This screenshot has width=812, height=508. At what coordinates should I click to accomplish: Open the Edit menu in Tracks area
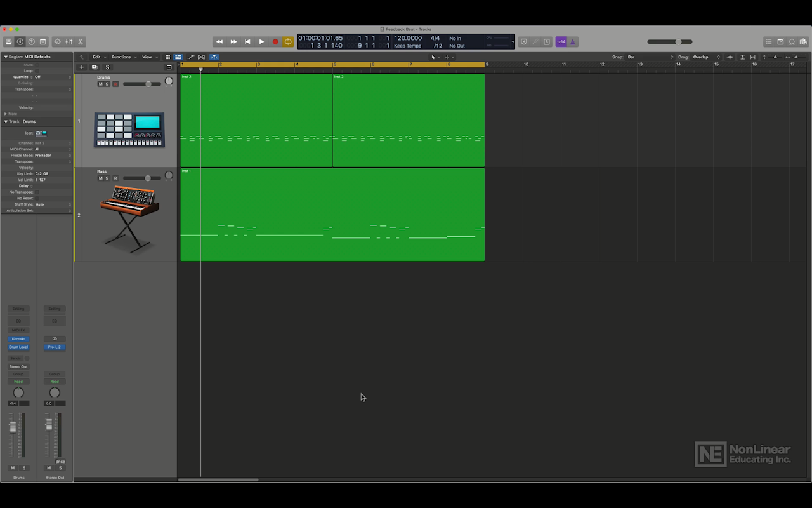click(x=98, y=57)
